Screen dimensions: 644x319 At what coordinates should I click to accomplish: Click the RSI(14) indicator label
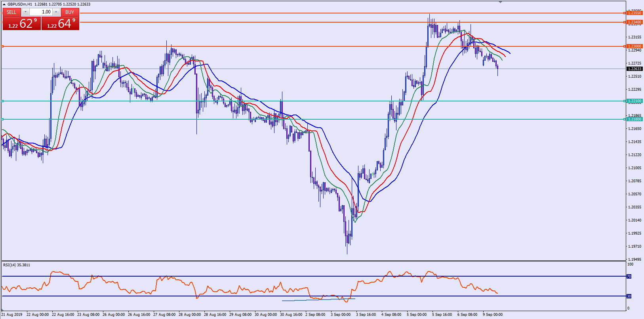(x=17, y=265)
